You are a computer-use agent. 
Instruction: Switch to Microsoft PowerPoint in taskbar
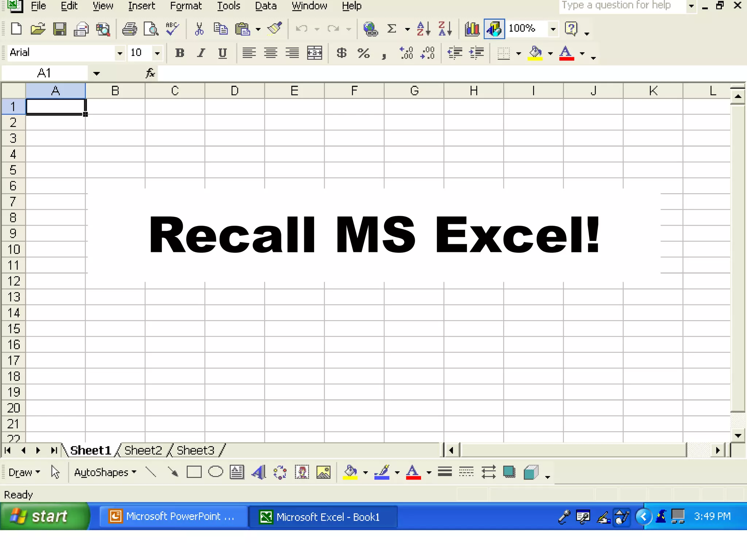(173, 517)
